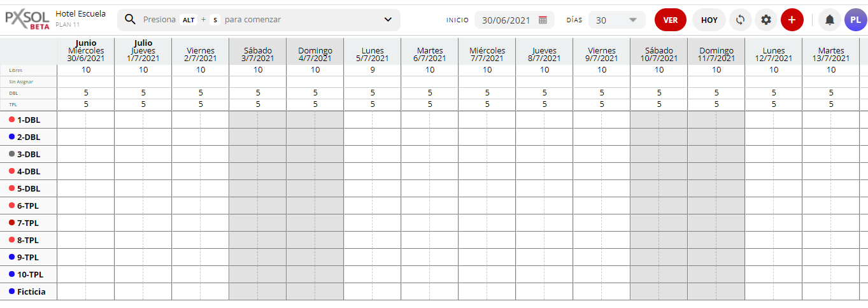Open the PL user avatar menu
The height and width of the screenshot is (308, 868).
point(855,20)
